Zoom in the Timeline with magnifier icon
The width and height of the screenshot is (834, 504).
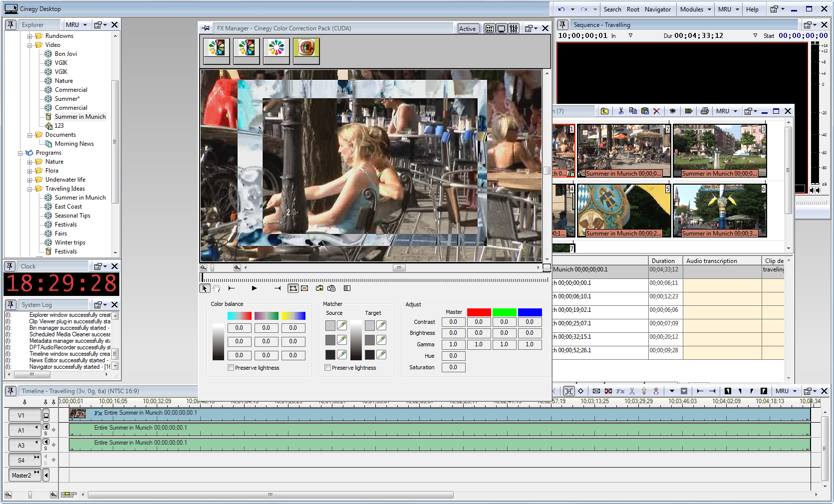[53, 495]
